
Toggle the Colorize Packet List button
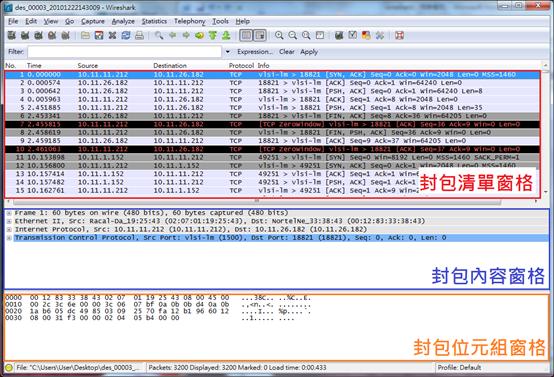click(x=246, y=35)
